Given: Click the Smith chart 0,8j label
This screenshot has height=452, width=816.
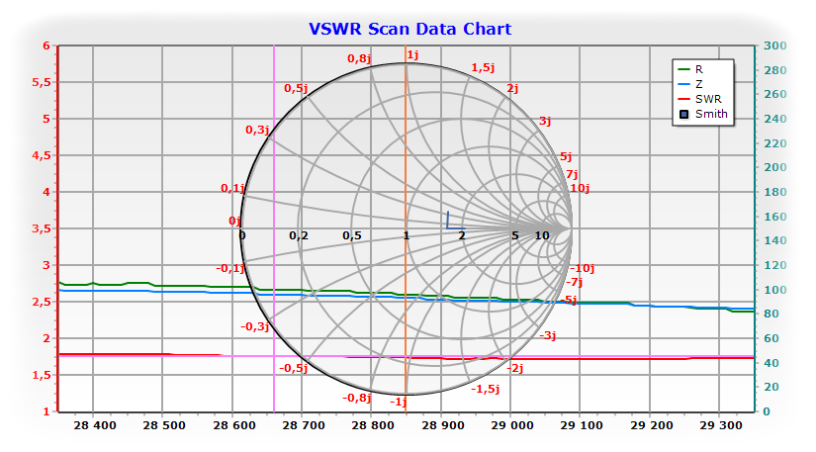Looking at the screenshot, I should [x=359, y=59].
